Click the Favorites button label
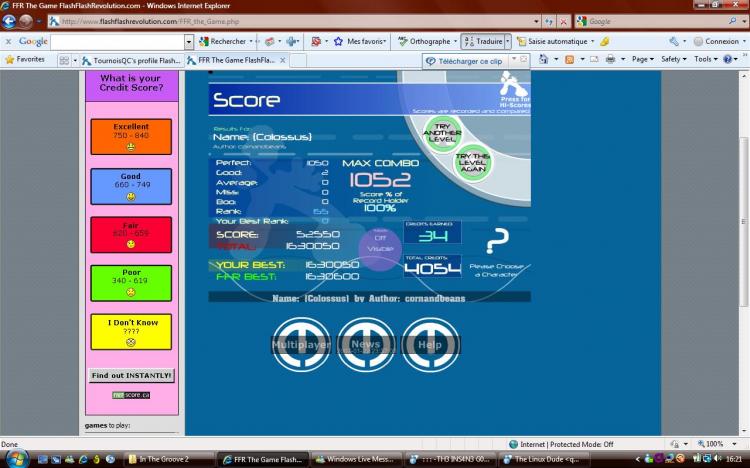 30,59
